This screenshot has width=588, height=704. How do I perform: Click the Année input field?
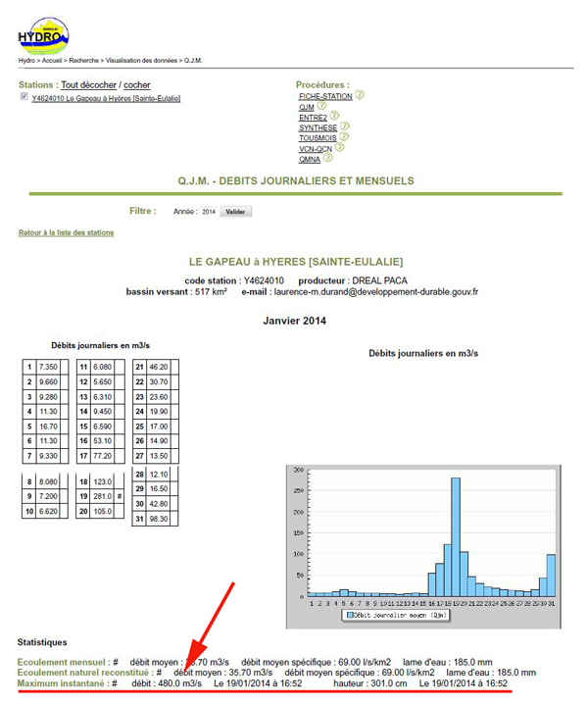pyautogui.click(x=209, y=212)
